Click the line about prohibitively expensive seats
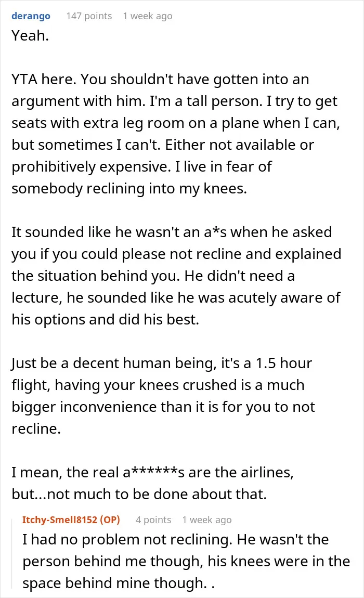 point(141,167)
